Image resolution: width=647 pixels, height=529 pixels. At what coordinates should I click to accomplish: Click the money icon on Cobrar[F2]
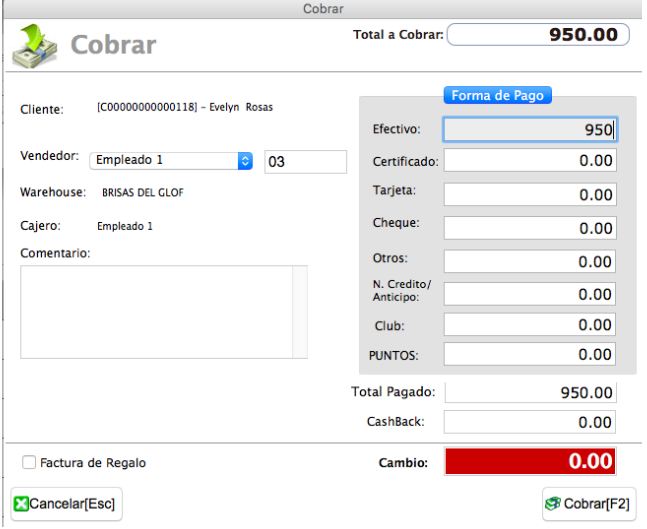pyautogui.click(x=553, y=504)
